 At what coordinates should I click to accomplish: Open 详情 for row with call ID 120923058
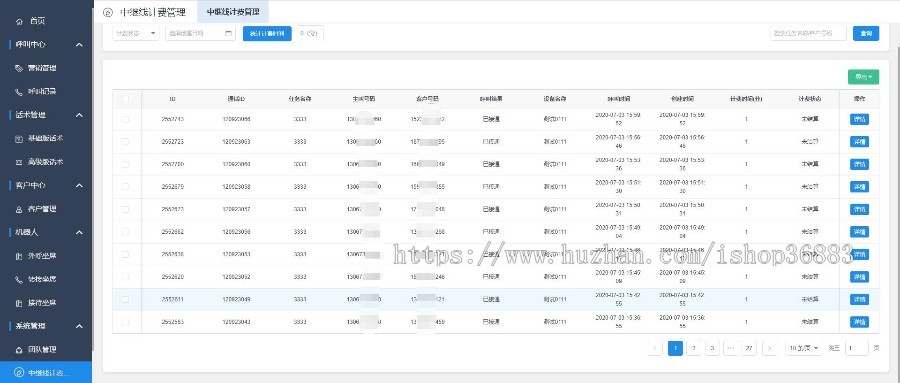point(859,187)
